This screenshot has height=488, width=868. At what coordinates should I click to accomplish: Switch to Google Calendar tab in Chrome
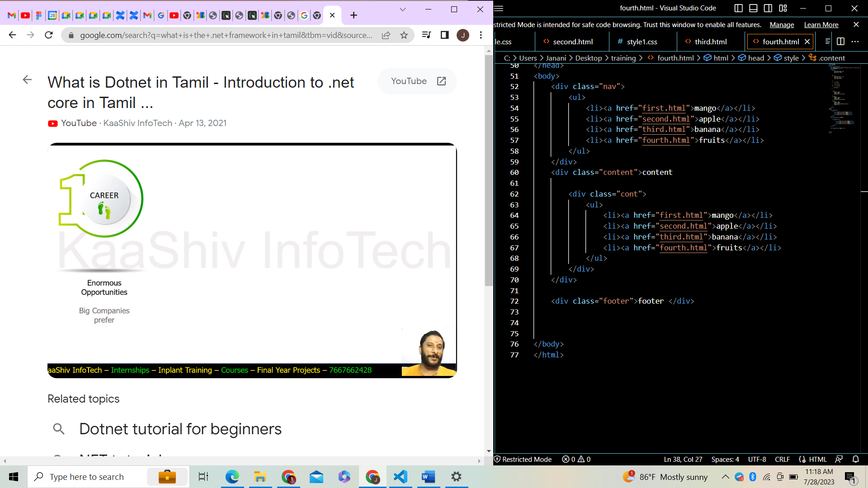point(52,15)
